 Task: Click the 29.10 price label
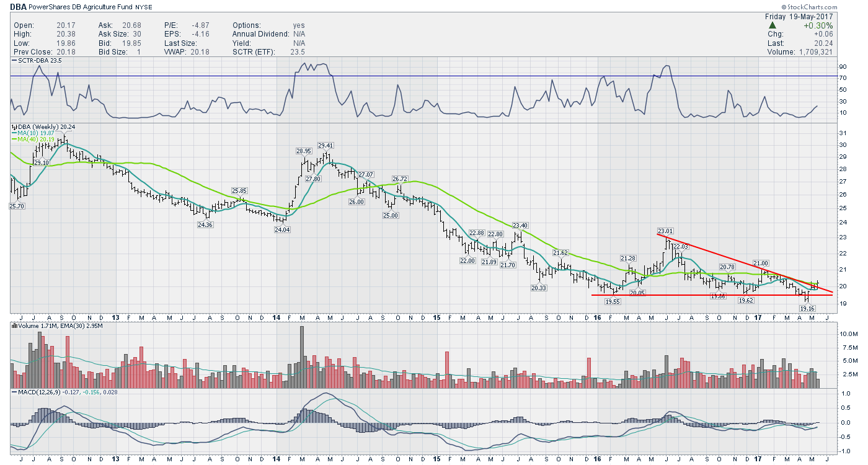[x=42, y=162]
